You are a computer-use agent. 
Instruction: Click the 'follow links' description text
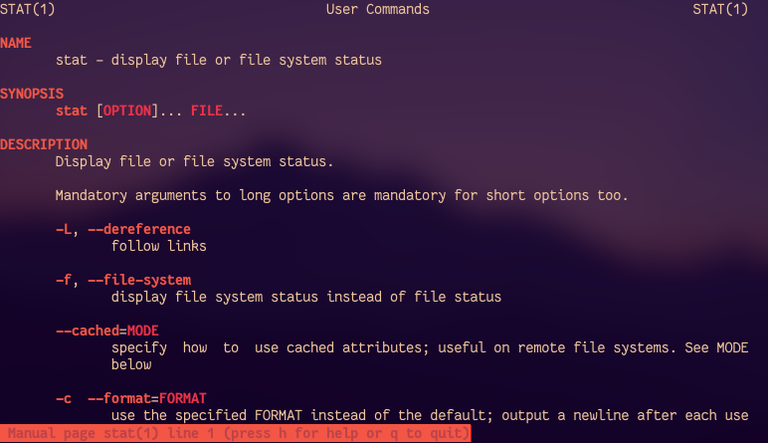point(159,246)
